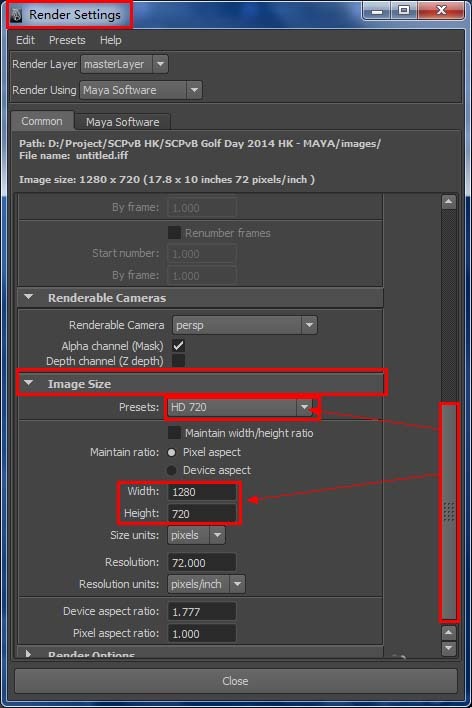This screenshot has width=472, height=708.
Task: Open the Render Using Maya Software dropdown
Action: pyautogui.click(x=140, y=90)
